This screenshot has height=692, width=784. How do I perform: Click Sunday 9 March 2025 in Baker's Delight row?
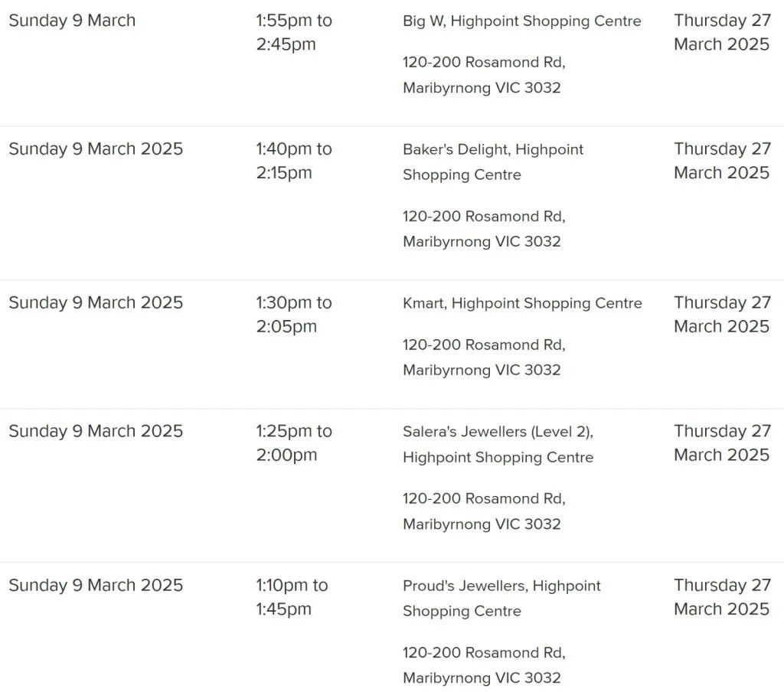click(x=96, y=149)
